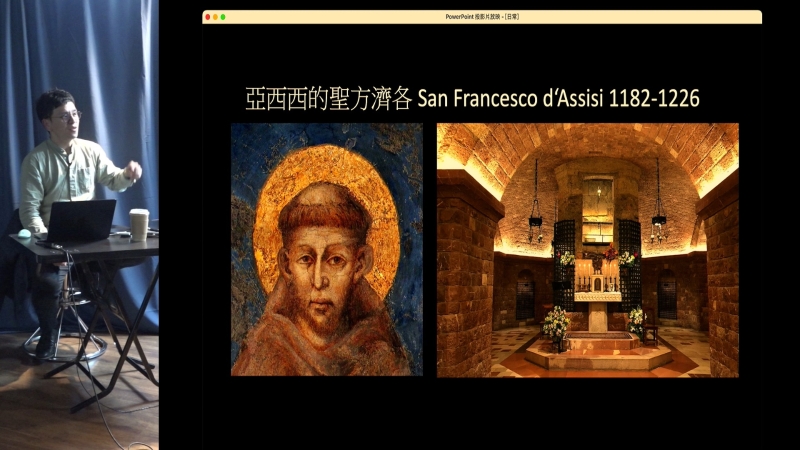Click the yellow minimize window button
Screen dimensions: 800x450
(x=215, y=17)
